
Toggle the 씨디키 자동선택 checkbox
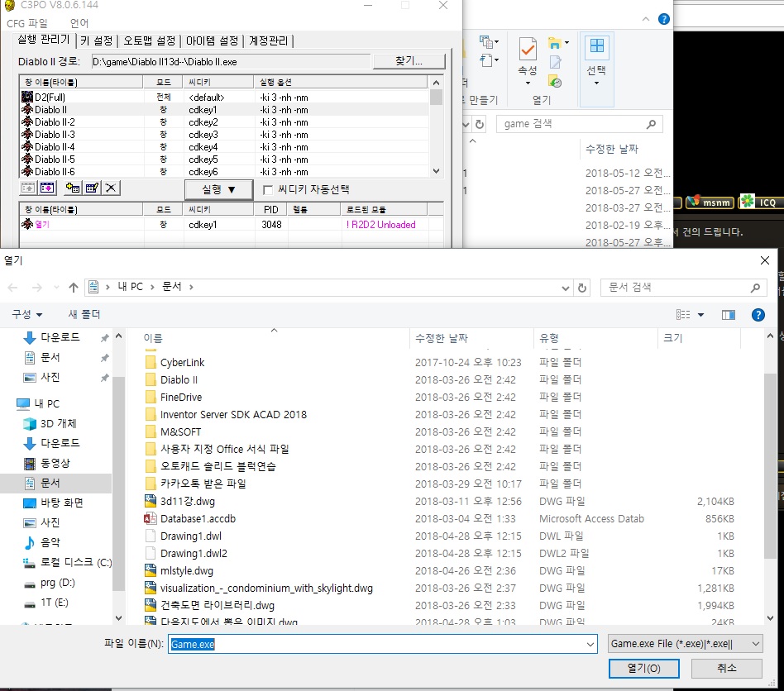click(268, 190)
